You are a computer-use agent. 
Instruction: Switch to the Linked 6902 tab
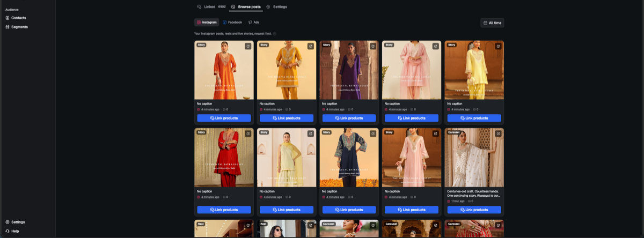(x=211, y=7)
